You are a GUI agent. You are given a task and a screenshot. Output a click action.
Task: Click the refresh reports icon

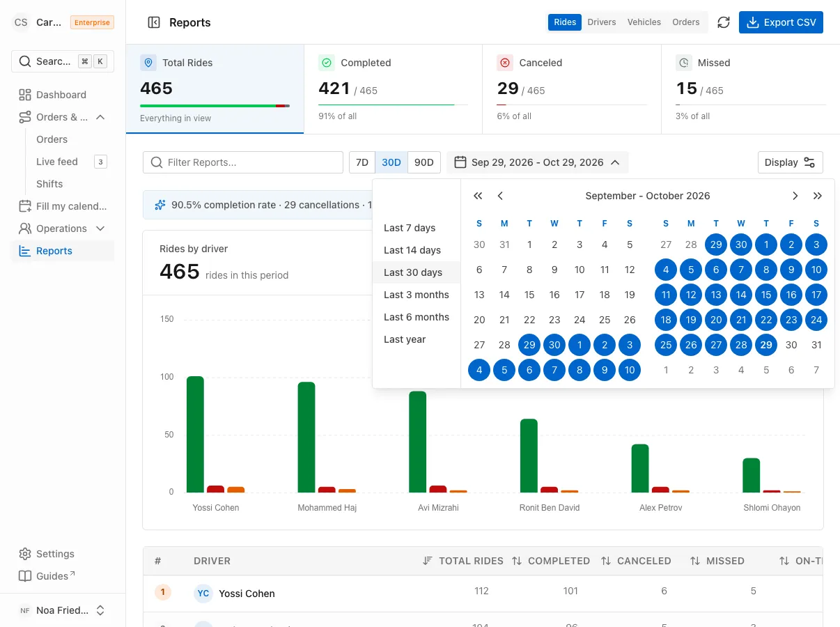tap(724, 22)
